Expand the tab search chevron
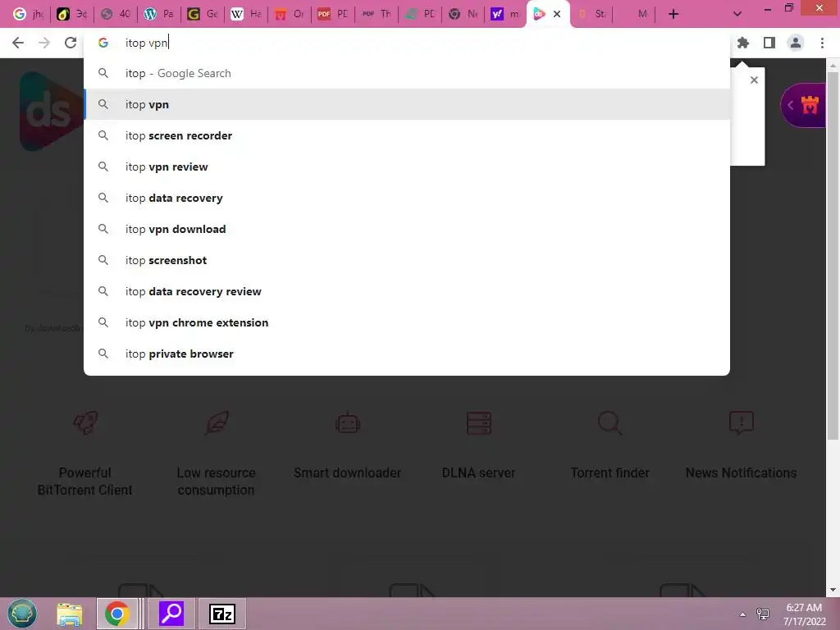 pyautogui.click(x=737, y=15)
